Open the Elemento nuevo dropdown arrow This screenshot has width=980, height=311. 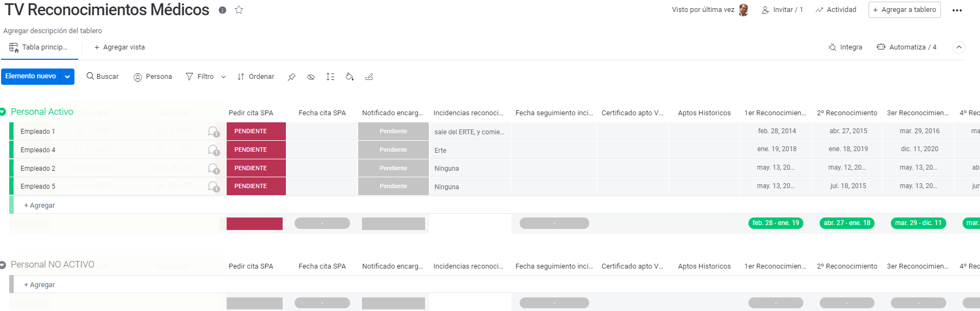67,77
